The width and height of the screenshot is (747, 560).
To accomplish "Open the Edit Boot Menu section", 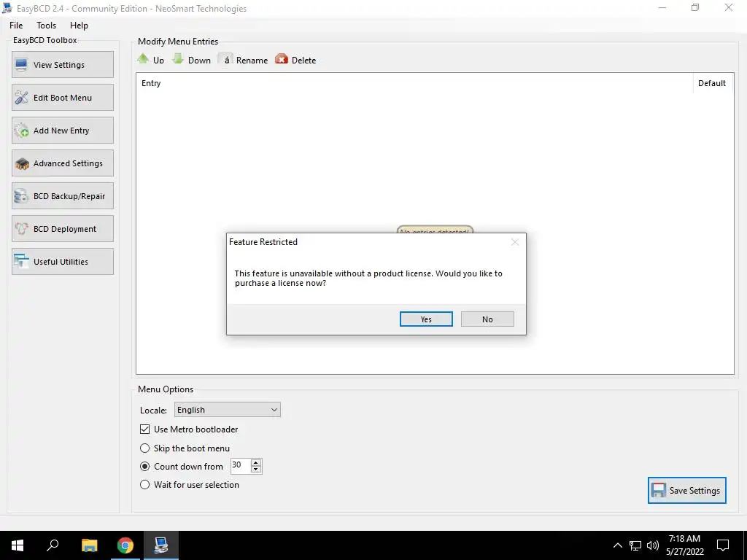I will [63, 98].
